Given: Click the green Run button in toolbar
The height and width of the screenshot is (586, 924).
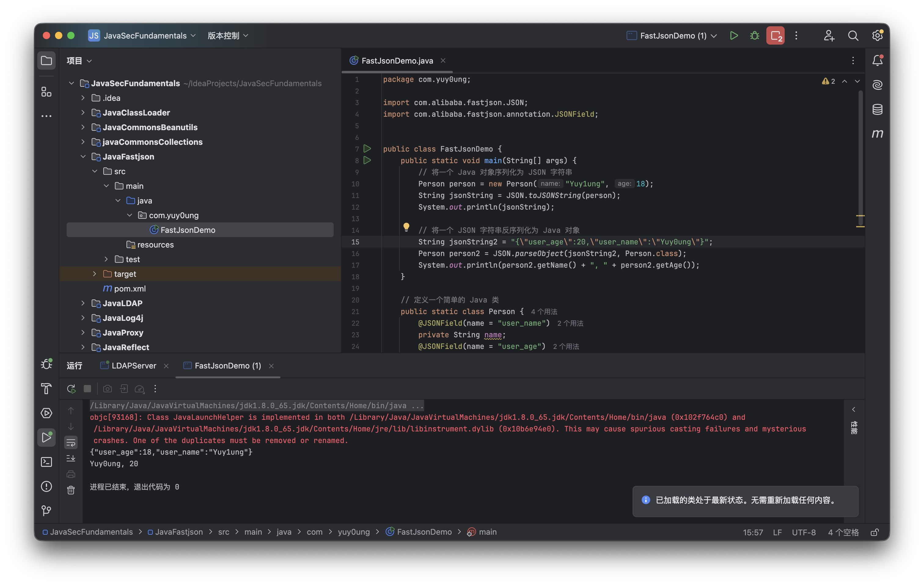Looking at the screenshot, I should tap(734, 36).
